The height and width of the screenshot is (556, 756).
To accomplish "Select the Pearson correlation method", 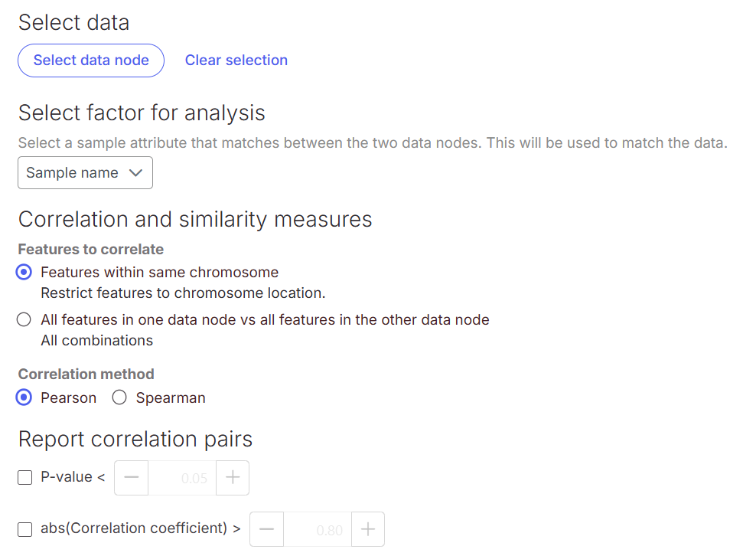I will (24, 398).
